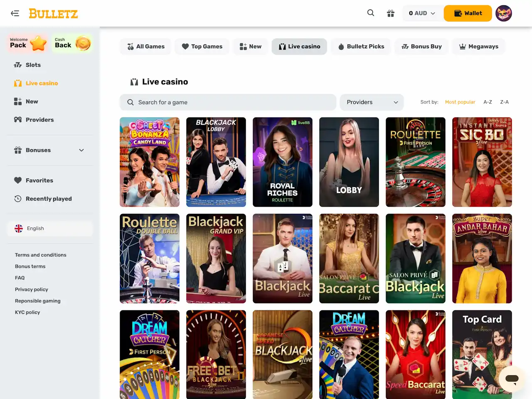Collapse the sidebar with the menu icon
Screen dimensions: 532x399
15,13
